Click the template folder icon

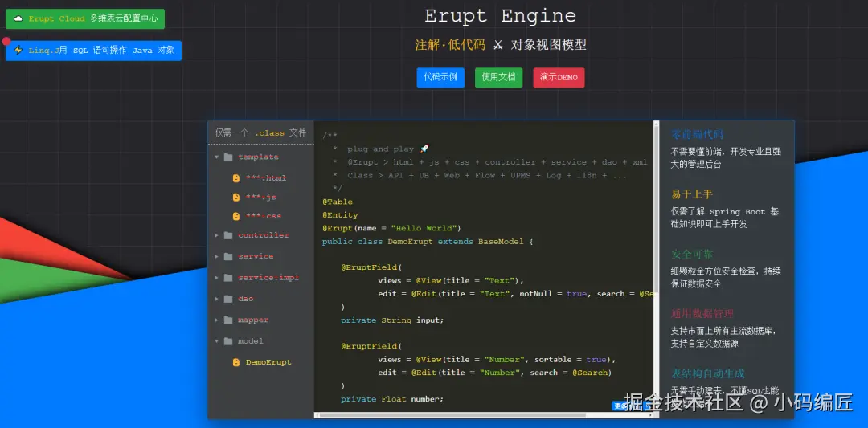point(228,157)
